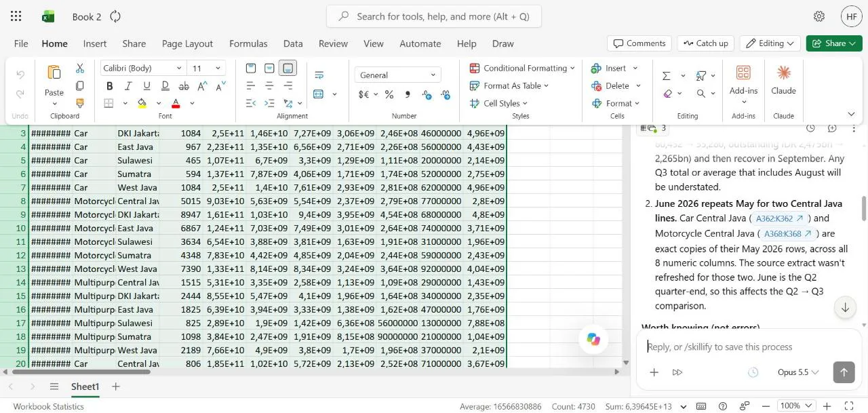Viewport: 868px width, 413px height.
Task: Click the AutoSum sigma icon
Action: [667, 75]
